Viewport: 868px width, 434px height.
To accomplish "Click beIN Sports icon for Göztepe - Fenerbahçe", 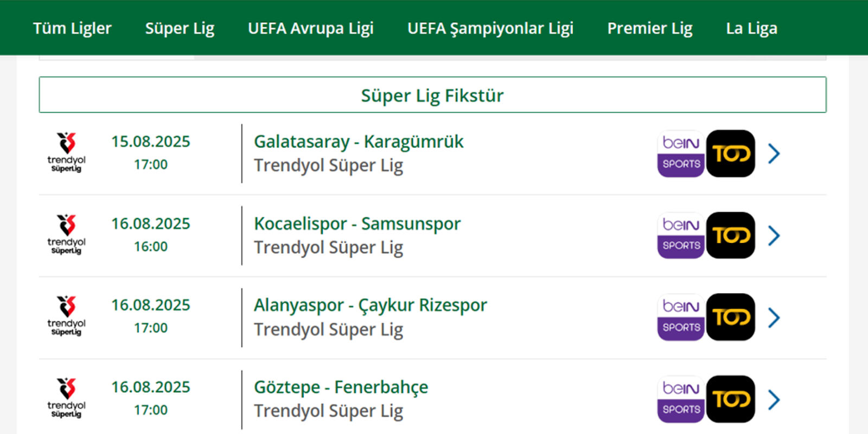I will click(680, 399).
